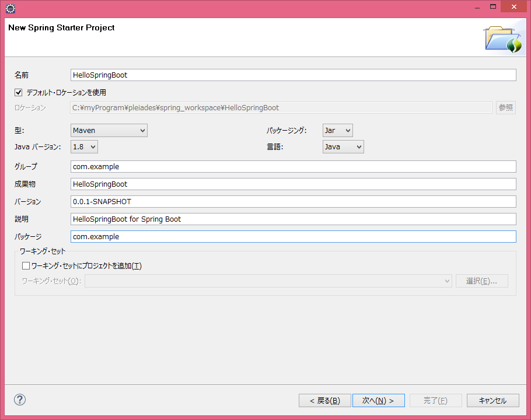Click the version field 0.0.1-SNAPSHOT
The image size is (531, 420).
294,201
